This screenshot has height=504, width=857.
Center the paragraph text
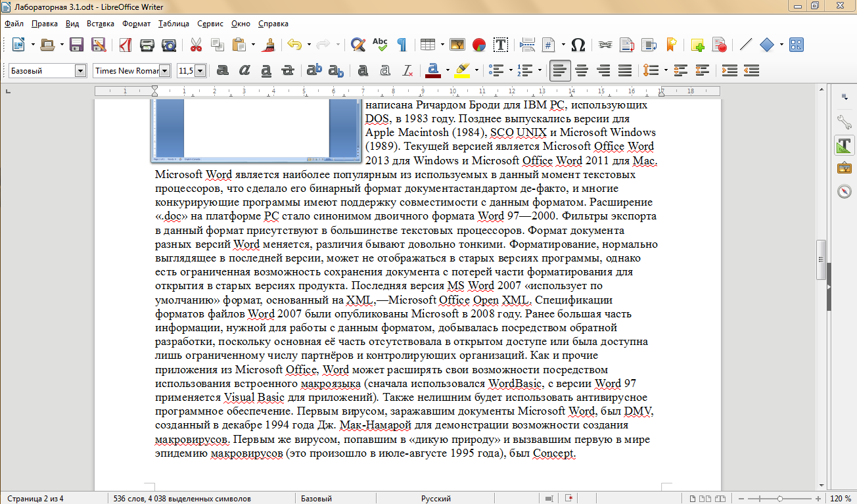(582, 70)
